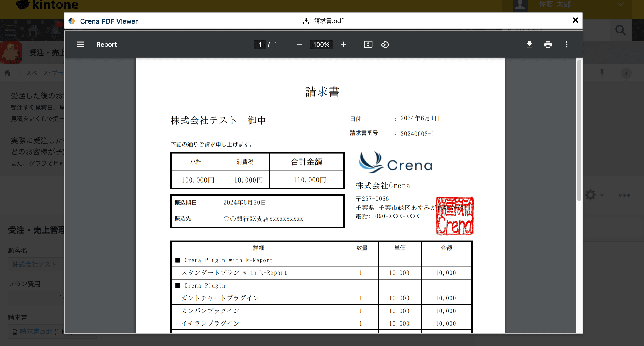
Task: Click the Report document title
Action: pyautogui.click(x=107, y=44)
